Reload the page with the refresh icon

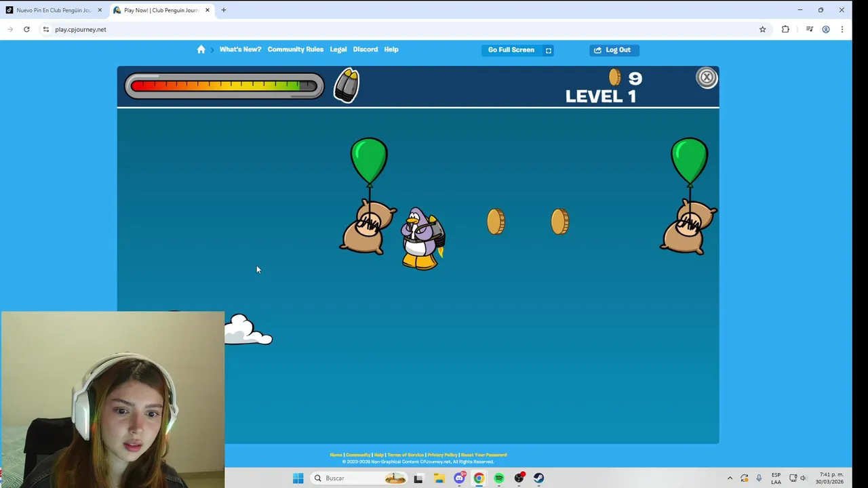pyautogui.click(x=26, y=29)
